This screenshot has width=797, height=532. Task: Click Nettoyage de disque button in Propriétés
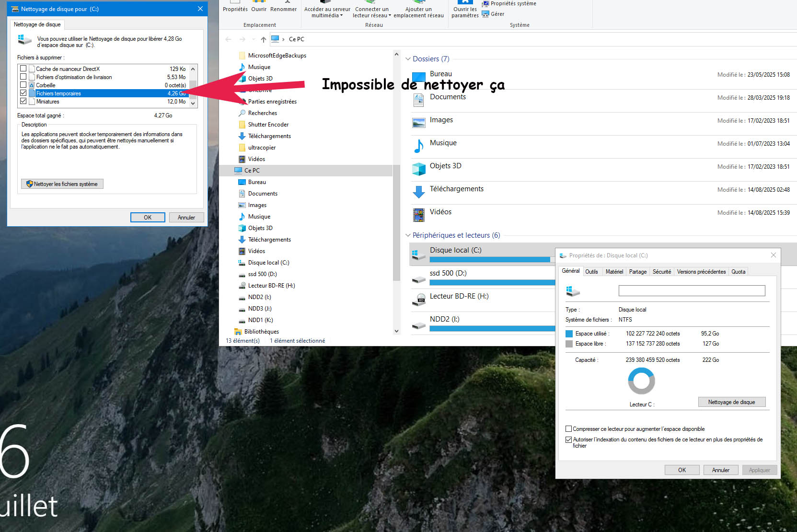tap(731, 402)
